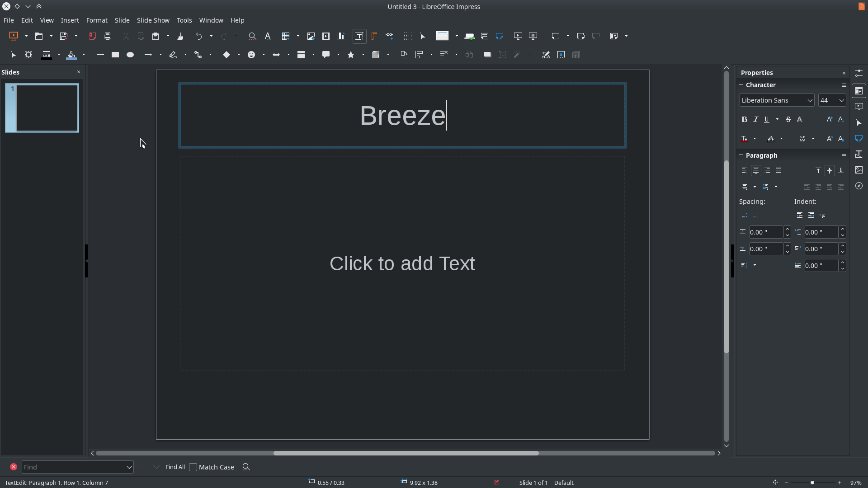Open the Gallery sidebar icon
The height and width of the screenshot is (488, 868).
point(859,170)
